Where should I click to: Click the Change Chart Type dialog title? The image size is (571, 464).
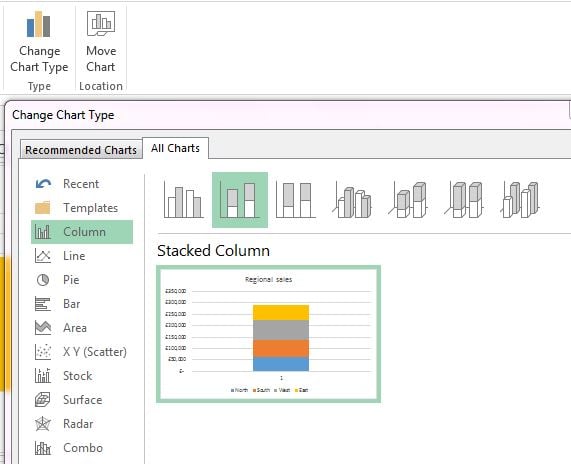click(63, 115)
